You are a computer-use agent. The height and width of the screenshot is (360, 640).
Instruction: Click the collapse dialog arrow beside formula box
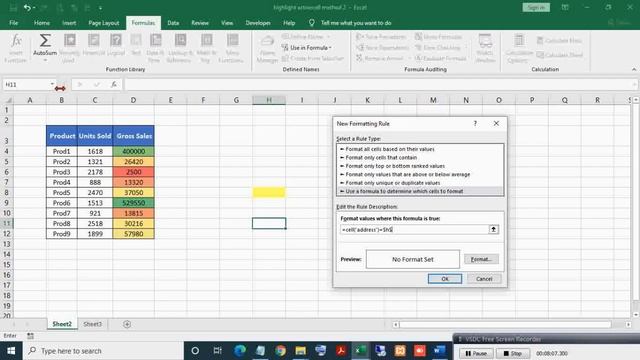pyautogui.click(x=493, y=229)
